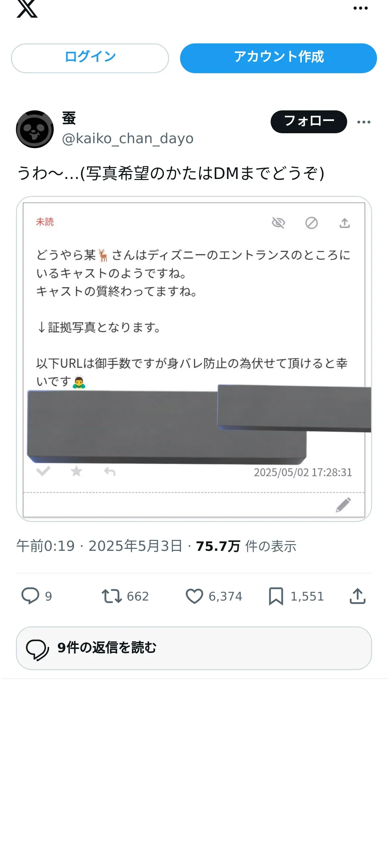Viewport: 388px width, 868px height.
Task: Click the pencil edit icon
Action: pos(344,504)
